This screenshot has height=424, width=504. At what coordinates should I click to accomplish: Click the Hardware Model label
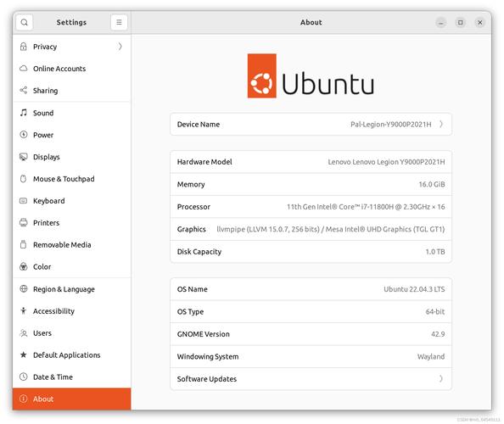[204, 162]
